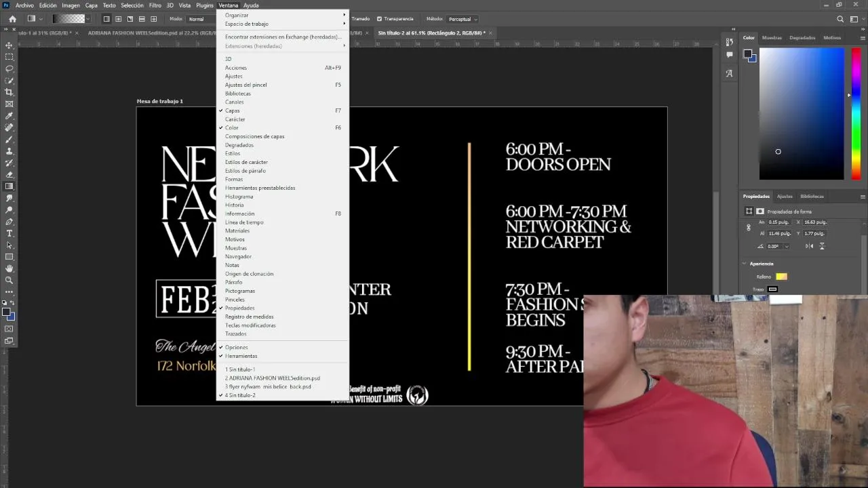The height and width of the screenshot is (488, 868).
Task: Switch to the Muestras tab
Action: click(772, 38)
